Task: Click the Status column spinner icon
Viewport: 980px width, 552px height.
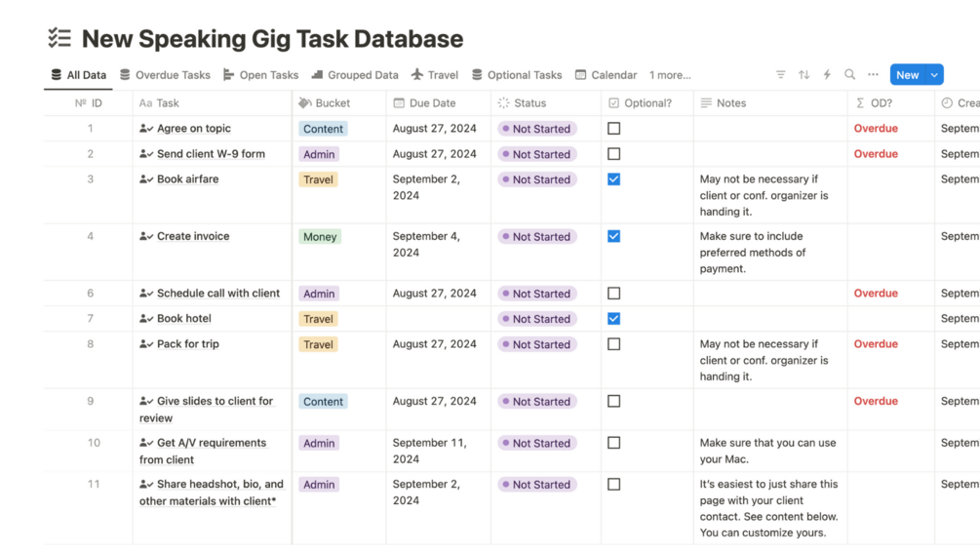Action: (503, 102)
